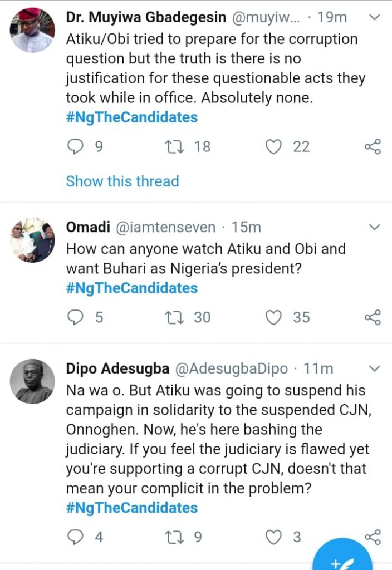This screenshot has width=392, height=570.
Task: Like Dr. Muyiwa Gbadegesin's tweet
Action: point(273,147)
